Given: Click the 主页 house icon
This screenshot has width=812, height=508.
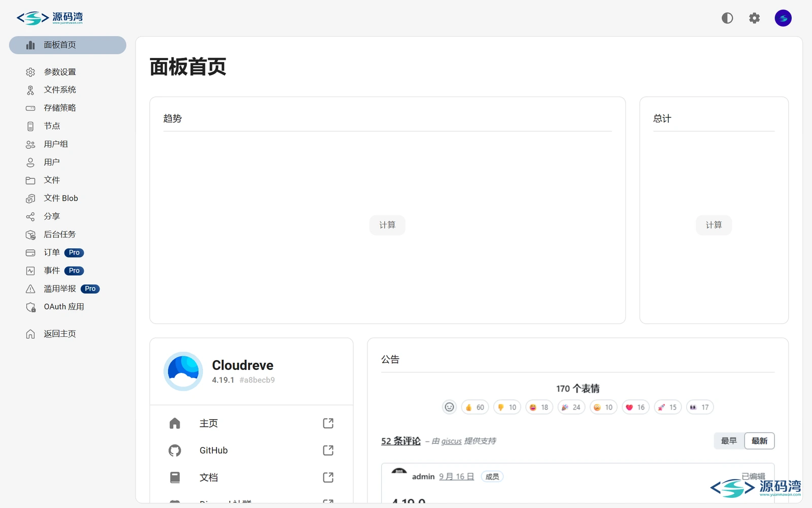Looking at the screenshot, I should coord(175,423).
